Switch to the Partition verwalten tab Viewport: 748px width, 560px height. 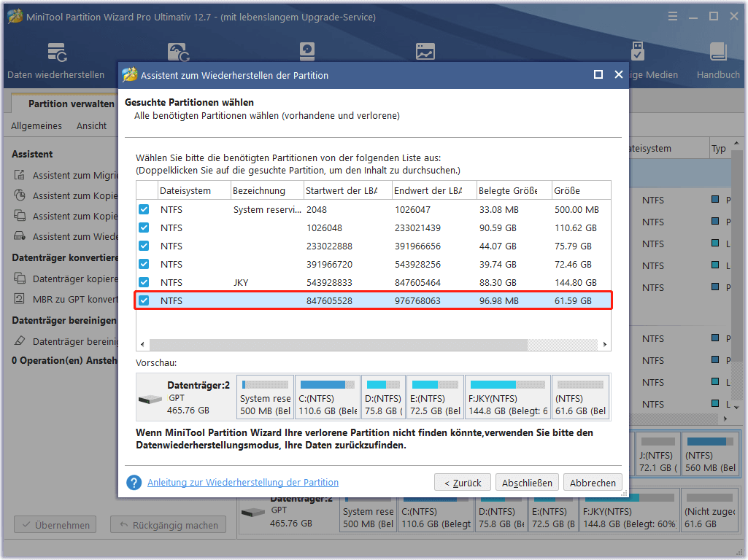click(71, 104)
